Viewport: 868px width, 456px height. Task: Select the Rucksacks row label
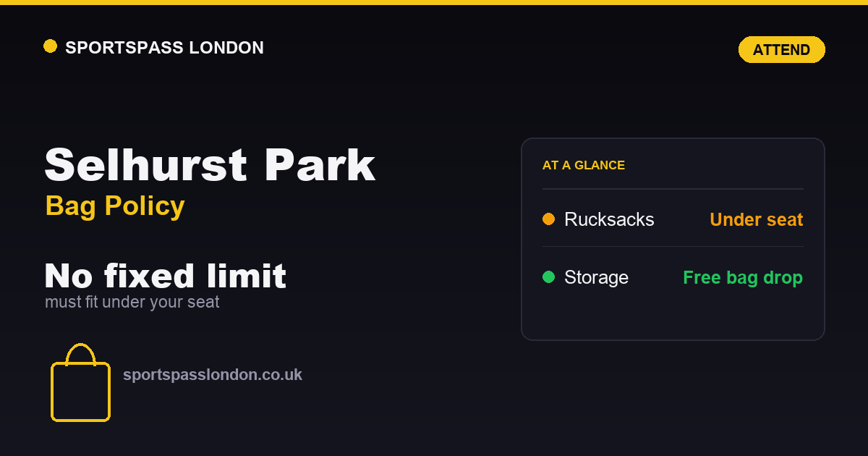[609, 219]
